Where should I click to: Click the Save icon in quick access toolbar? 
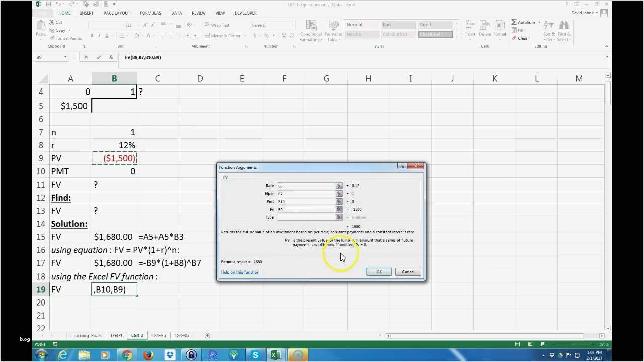pyautogui.click(x=49, y=4)
